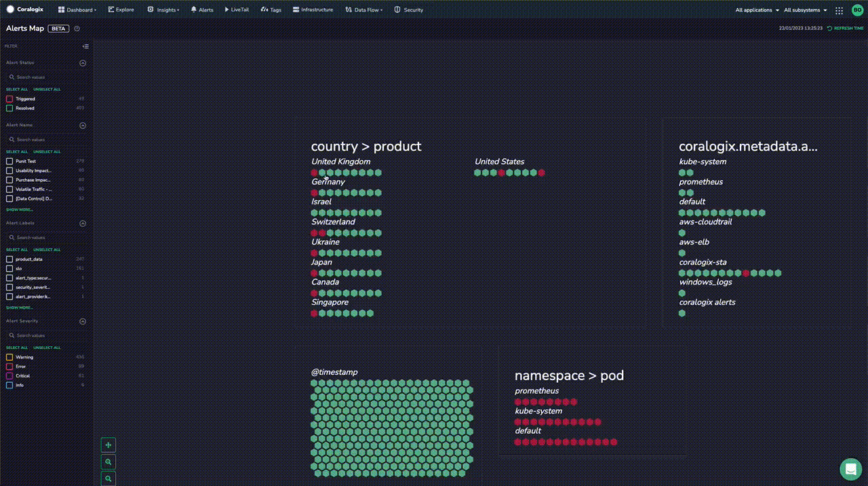Click the hexagon under aws-cloudtrail
This screenshot has height=486, width=868.
point(682,233)
